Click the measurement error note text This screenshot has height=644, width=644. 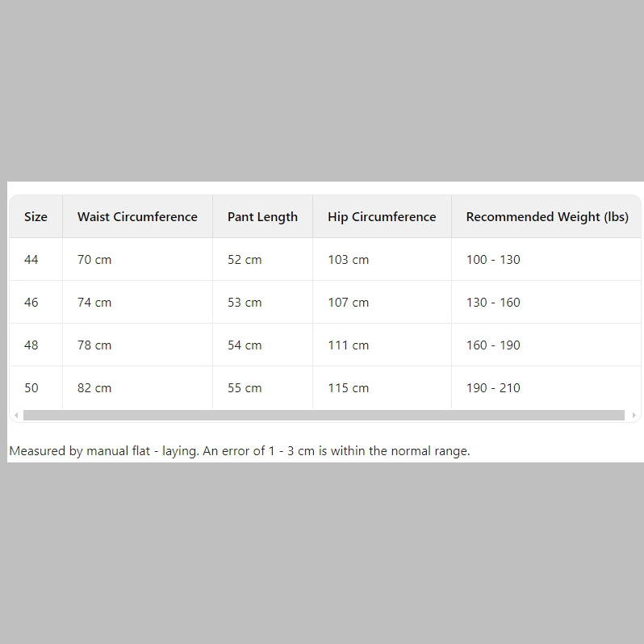(x=239, y=451)
